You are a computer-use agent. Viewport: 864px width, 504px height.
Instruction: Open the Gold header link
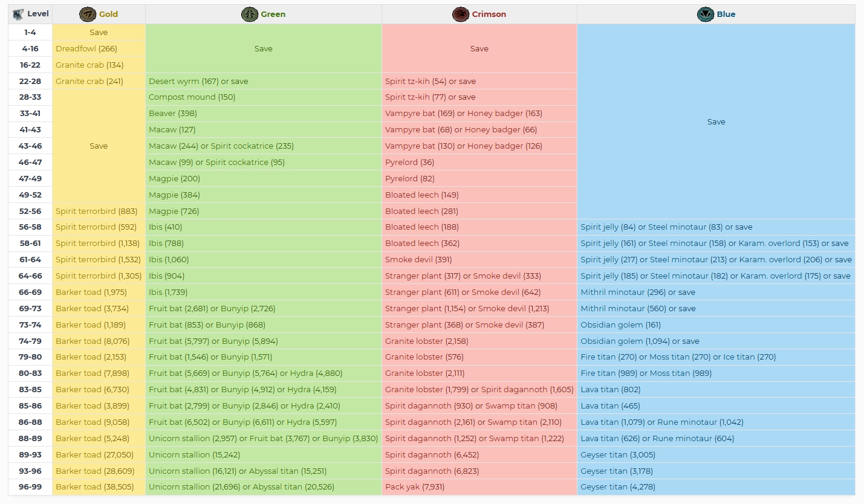(x=108, y=14)
